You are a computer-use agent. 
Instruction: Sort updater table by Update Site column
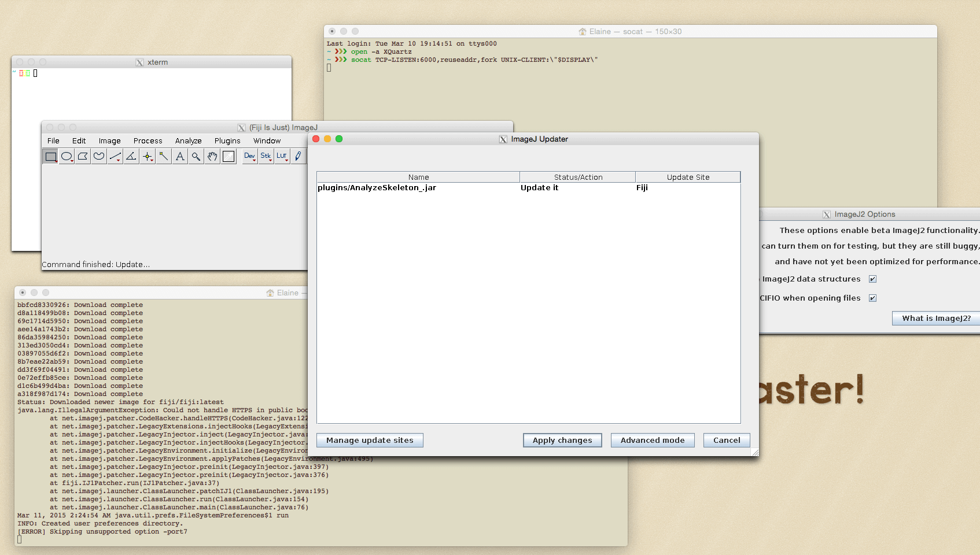pos(688,177)
